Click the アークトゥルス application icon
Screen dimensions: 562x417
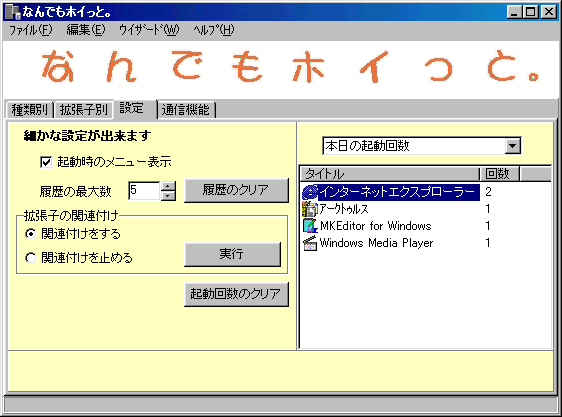coord(310,209)
